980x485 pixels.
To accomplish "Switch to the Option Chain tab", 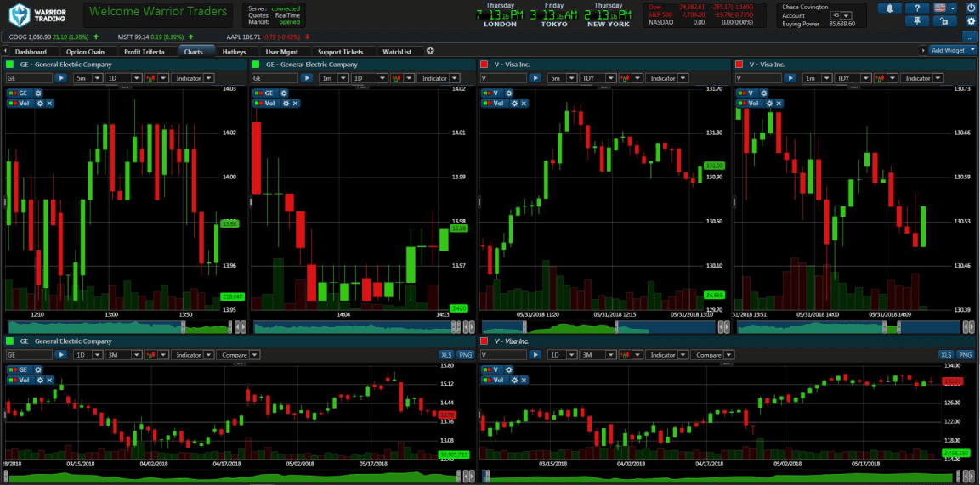I will (x=85, y=52).
